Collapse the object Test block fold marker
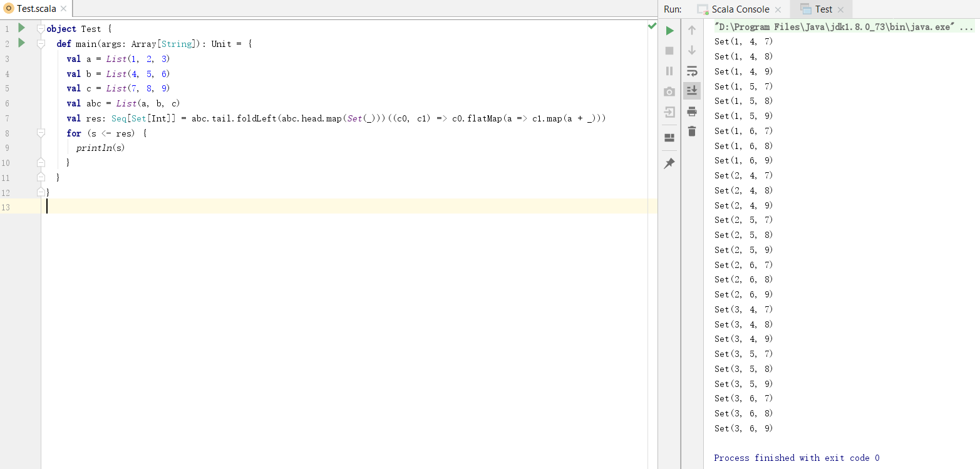The image size is (980, 469). [41, 29]
